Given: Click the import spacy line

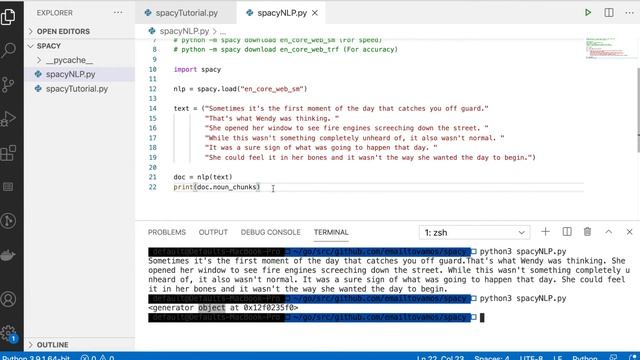Looking at the screenshot, I should coord(197,69).
